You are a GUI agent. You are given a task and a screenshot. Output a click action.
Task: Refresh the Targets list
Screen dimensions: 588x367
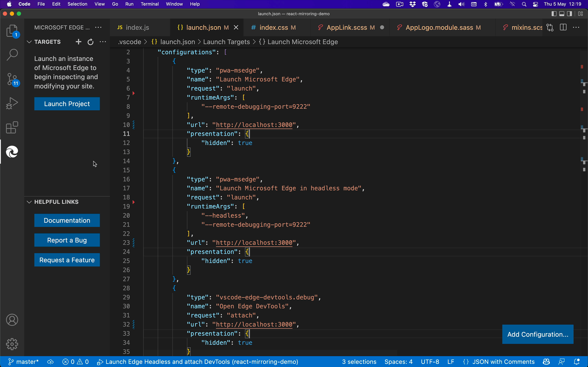pos(90,42)
